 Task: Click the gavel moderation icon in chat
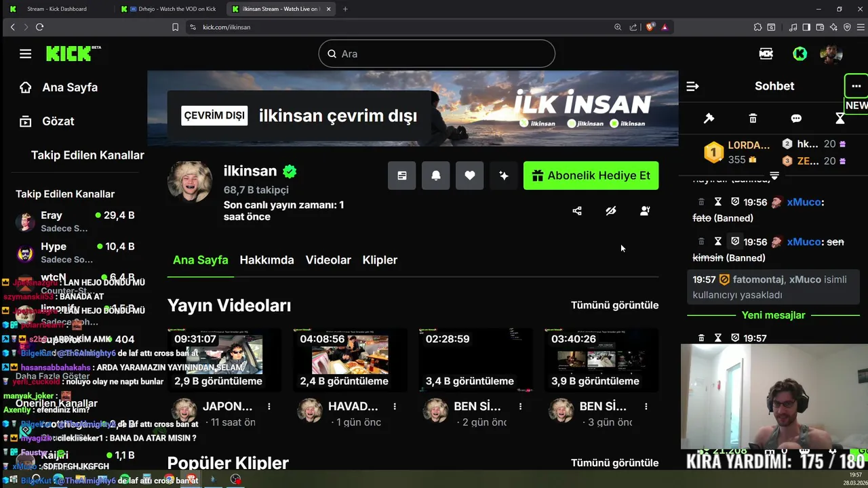709,119
